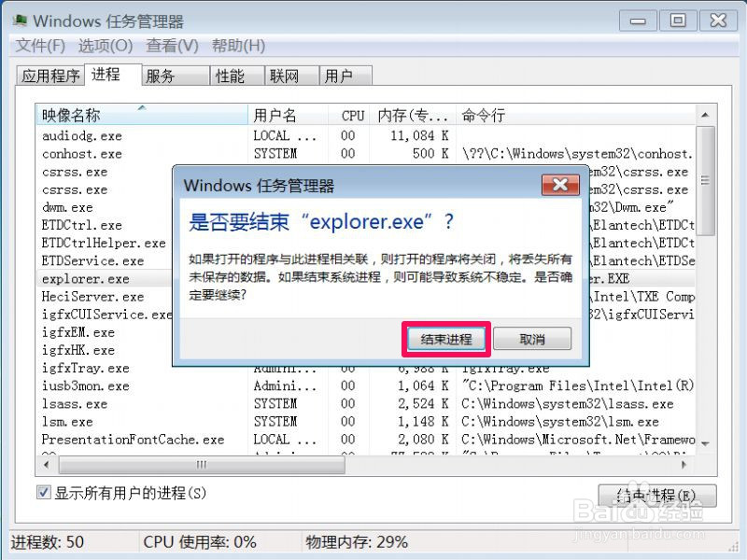Image resolution: width=747 pixels, height=560 pixels.
Task: Switch to the 用户 tab
Action: tap(345, 76)
